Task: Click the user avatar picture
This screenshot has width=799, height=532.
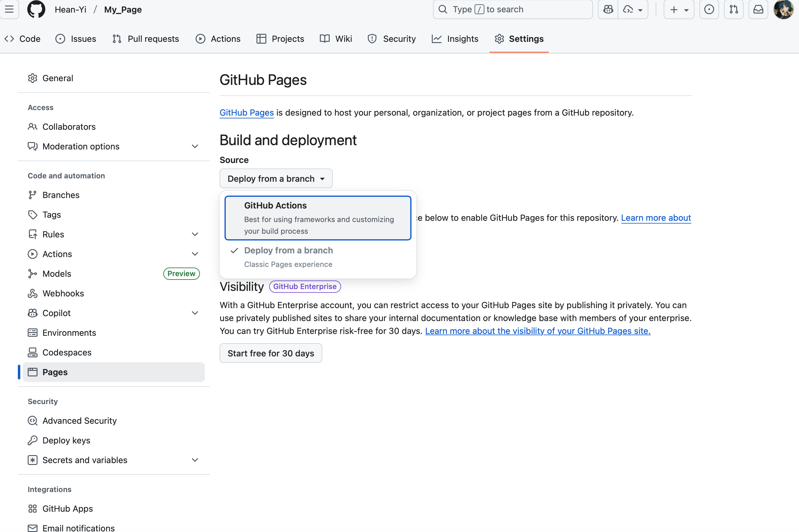Action: [x=783, y=9]
